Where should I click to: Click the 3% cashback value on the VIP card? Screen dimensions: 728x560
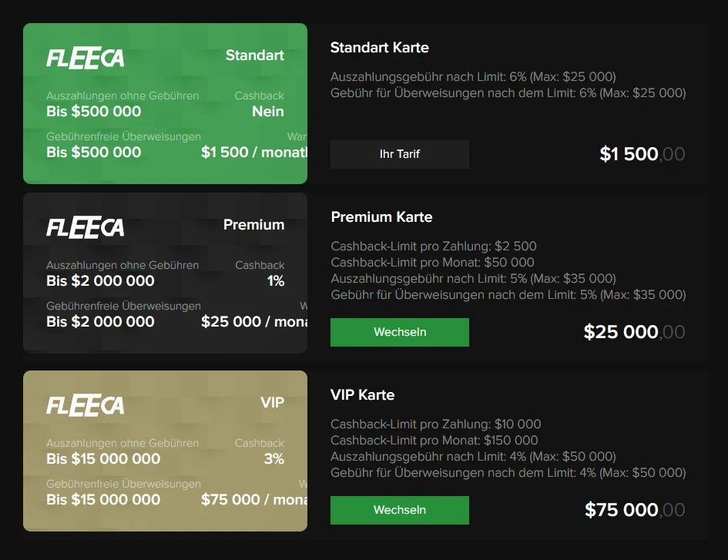[x=273, y=459]
